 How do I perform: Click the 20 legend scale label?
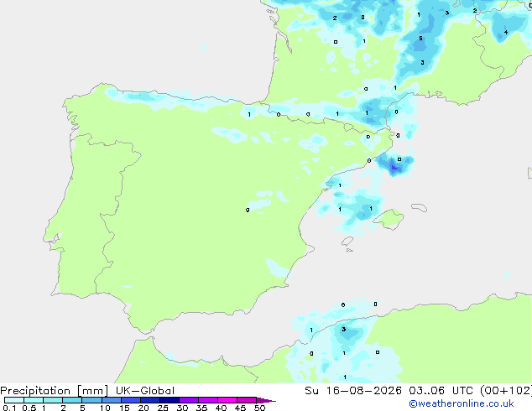[143, 408]
